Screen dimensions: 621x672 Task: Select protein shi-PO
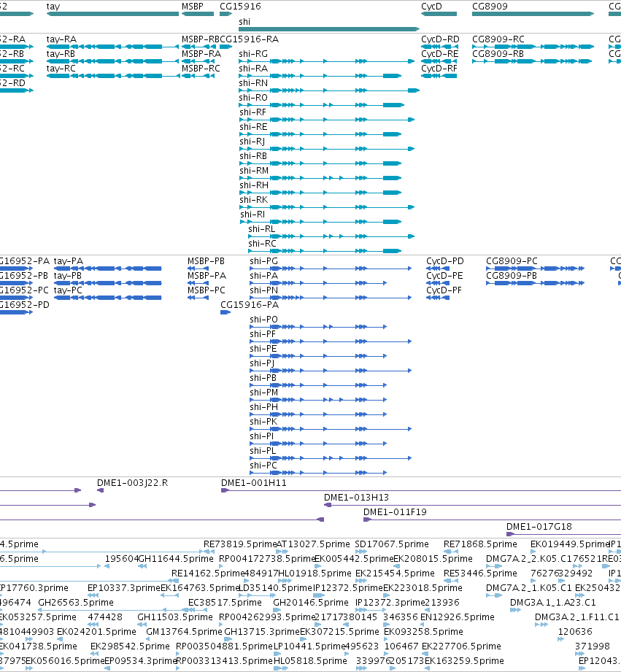(x=264, y=320)
